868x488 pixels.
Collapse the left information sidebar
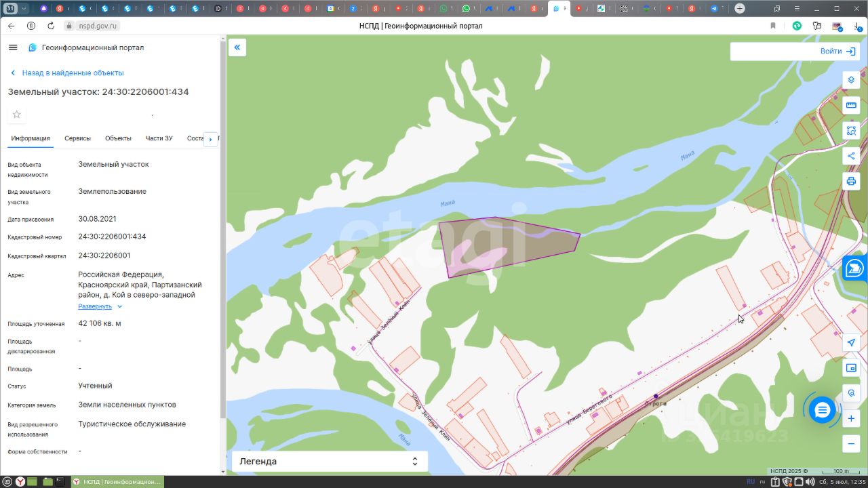point(237,47)
